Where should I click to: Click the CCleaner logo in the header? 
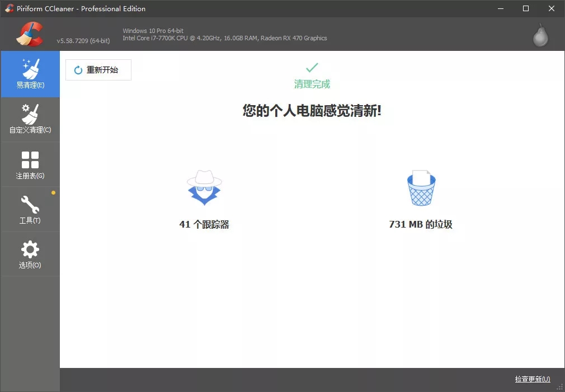coord(31,34)
